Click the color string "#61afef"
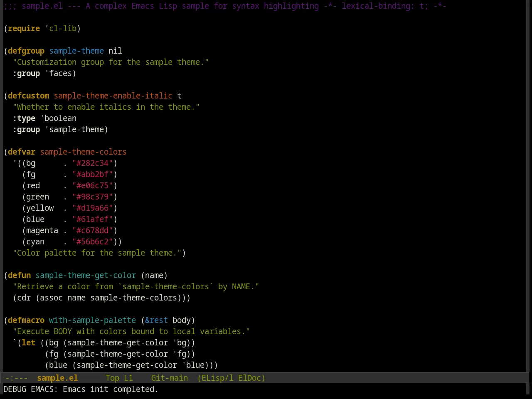The height and width of the screenshot is (399, 532). (x=92, y=219)
